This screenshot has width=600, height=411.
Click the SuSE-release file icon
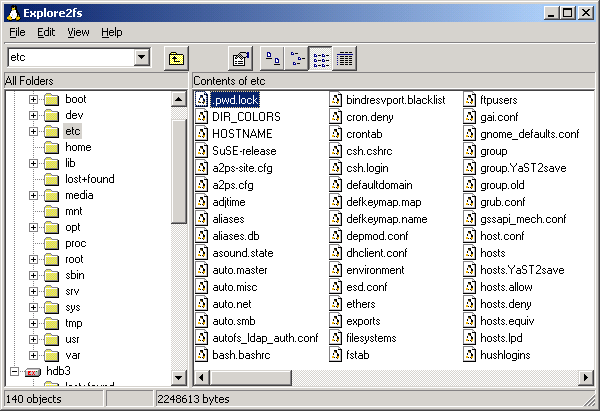pyautogui.click(x=202, y=151)
